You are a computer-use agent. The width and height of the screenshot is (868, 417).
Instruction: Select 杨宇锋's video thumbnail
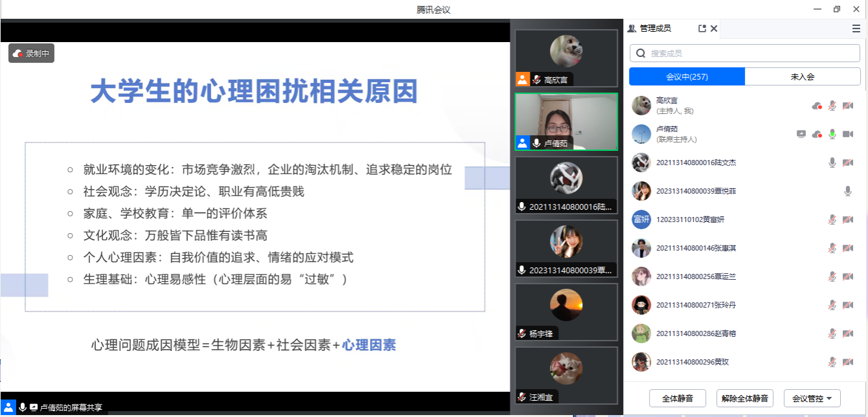566,311
